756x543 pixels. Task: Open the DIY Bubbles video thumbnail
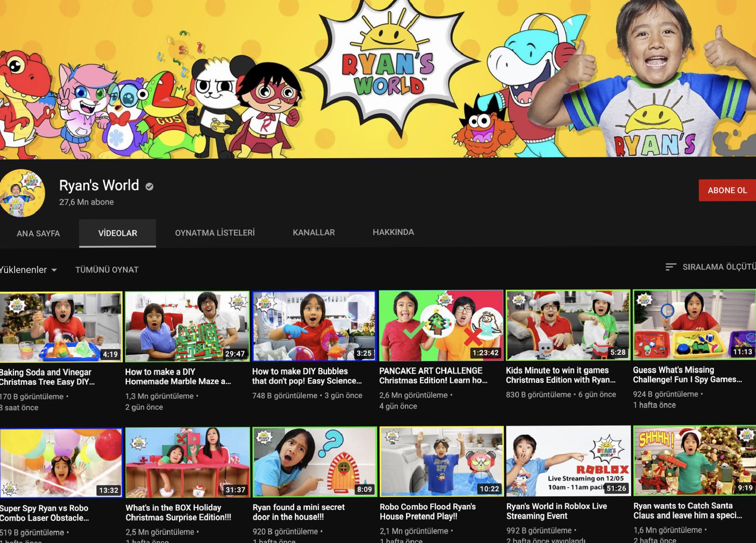coord(314,326)
